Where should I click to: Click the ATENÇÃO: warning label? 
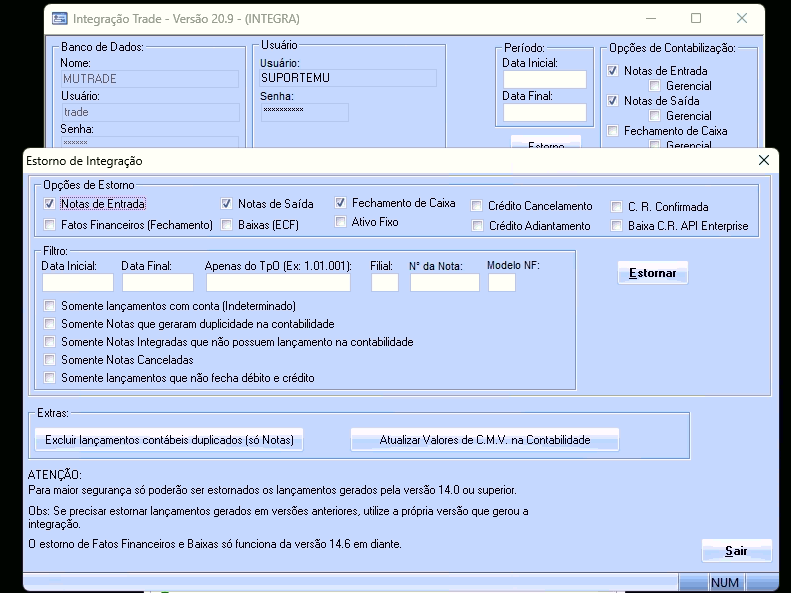click(54, 475)
